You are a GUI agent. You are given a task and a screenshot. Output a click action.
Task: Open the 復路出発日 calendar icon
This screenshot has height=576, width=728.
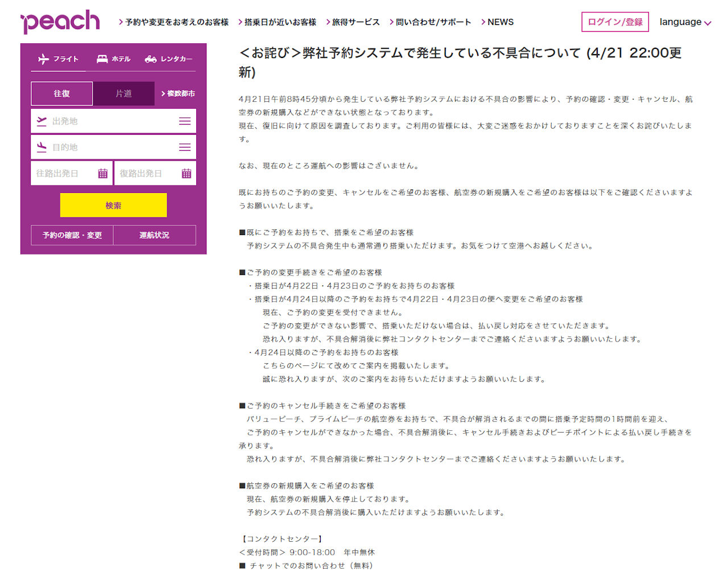(187, 173)
